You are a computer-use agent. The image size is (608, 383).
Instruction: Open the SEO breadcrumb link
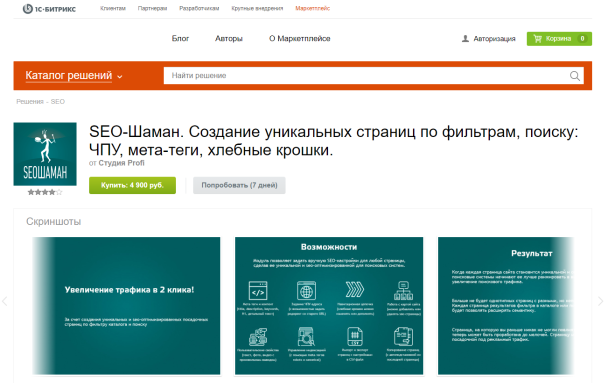[57, 102]
